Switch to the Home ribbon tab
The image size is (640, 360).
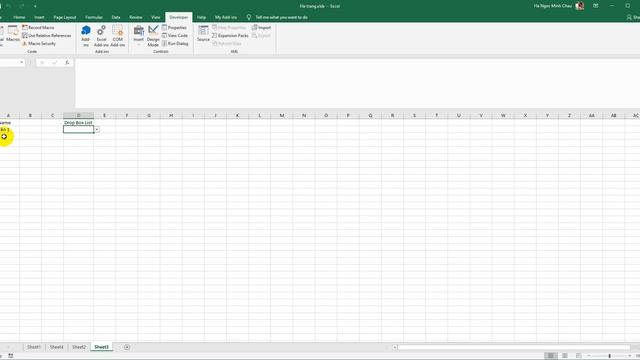click(x=19, y=17)
